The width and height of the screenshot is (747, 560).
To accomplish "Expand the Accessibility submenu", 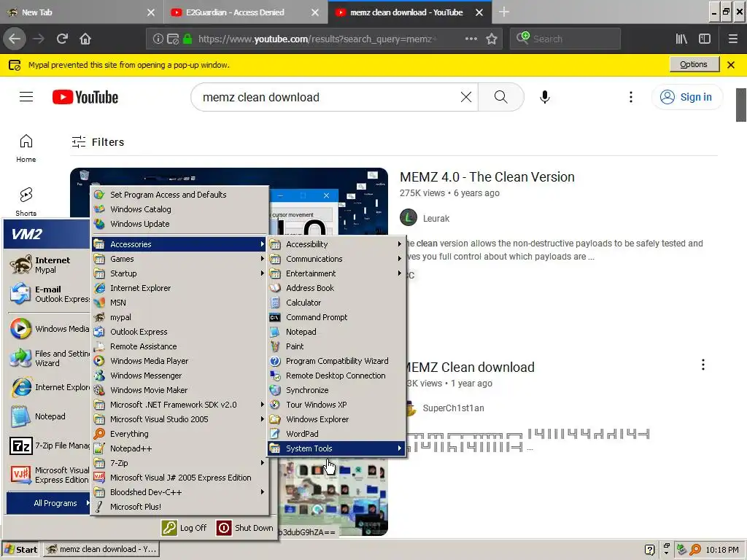I will (x=336, y=244).
